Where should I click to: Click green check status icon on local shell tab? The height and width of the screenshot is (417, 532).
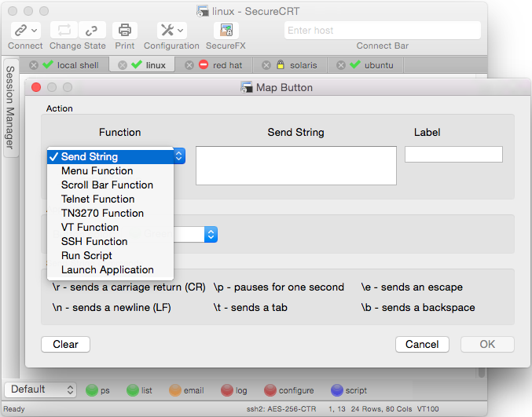(x=48, y=64)
